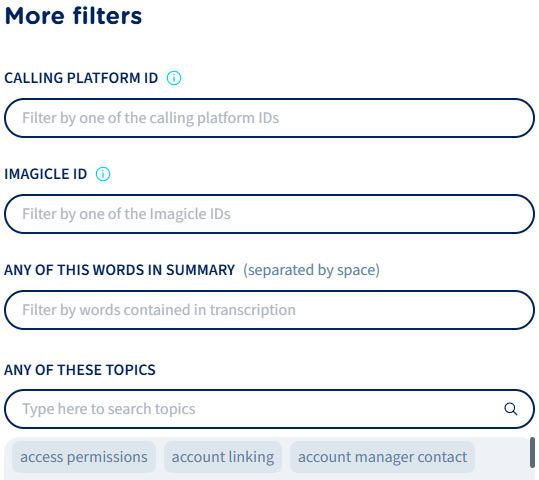Click the magnifier icon in topics search

tap(510, 409)
